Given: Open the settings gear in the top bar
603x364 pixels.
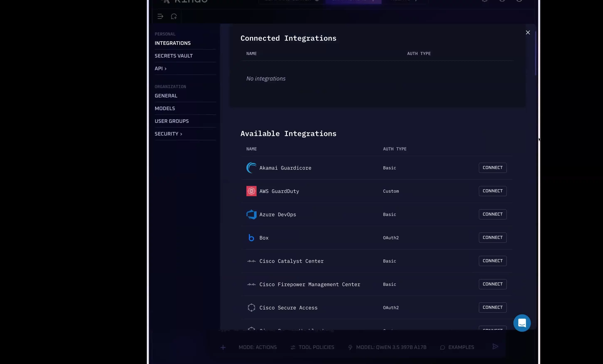Looking at the screenshot, I should (x=484, y=1).
